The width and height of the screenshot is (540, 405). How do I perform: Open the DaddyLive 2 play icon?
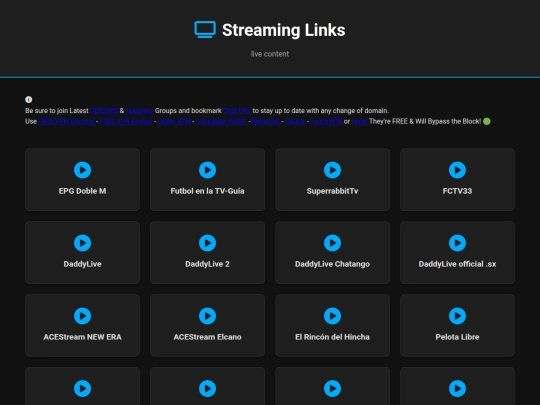click(x=207, y=243)
